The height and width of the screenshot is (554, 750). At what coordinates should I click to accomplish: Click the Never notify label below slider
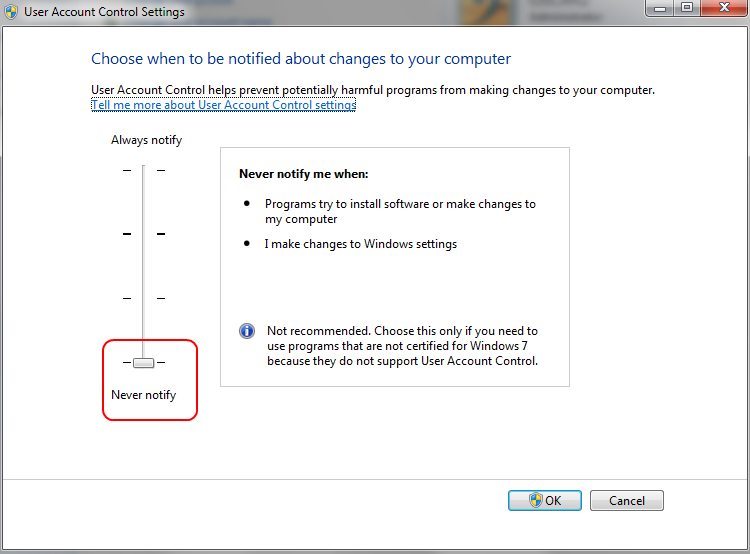coord(143,395)
